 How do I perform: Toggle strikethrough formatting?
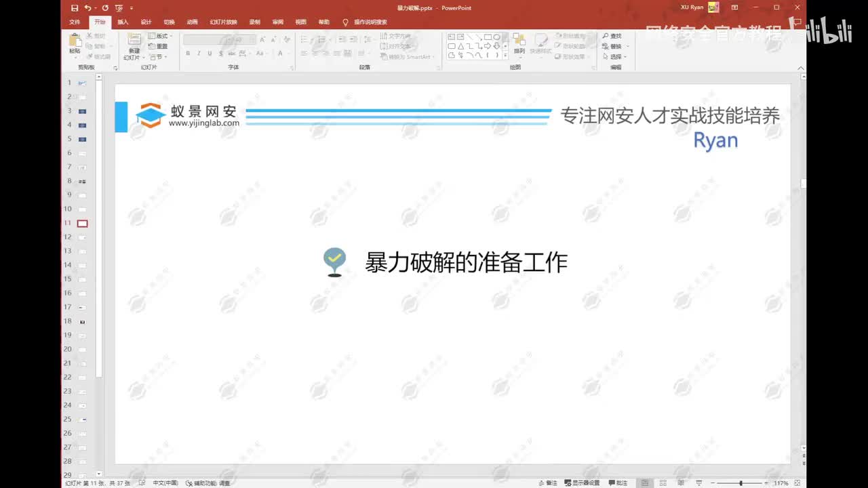(231, 54)
